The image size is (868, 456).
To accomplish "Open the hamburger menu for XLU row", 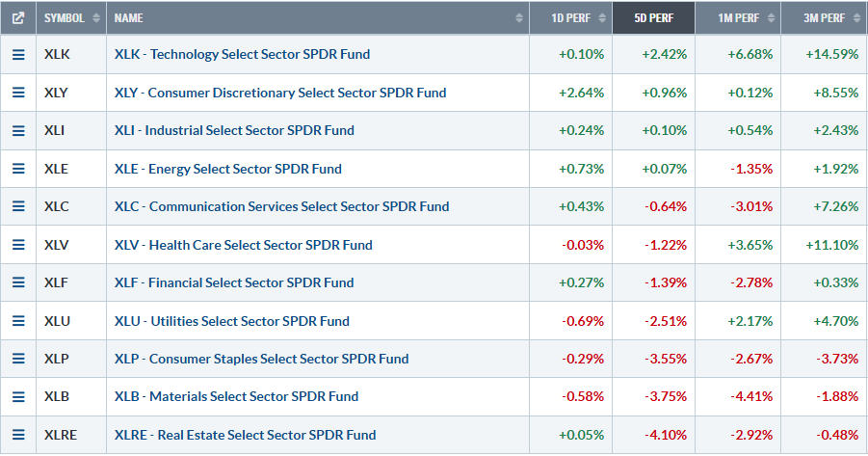I will (x=17, y=321).
